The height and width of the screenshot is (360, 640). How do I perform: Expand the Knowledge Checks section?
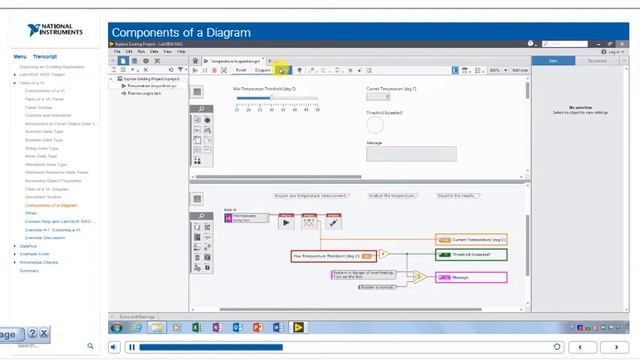pyautogui.click(x=15, y=262)
